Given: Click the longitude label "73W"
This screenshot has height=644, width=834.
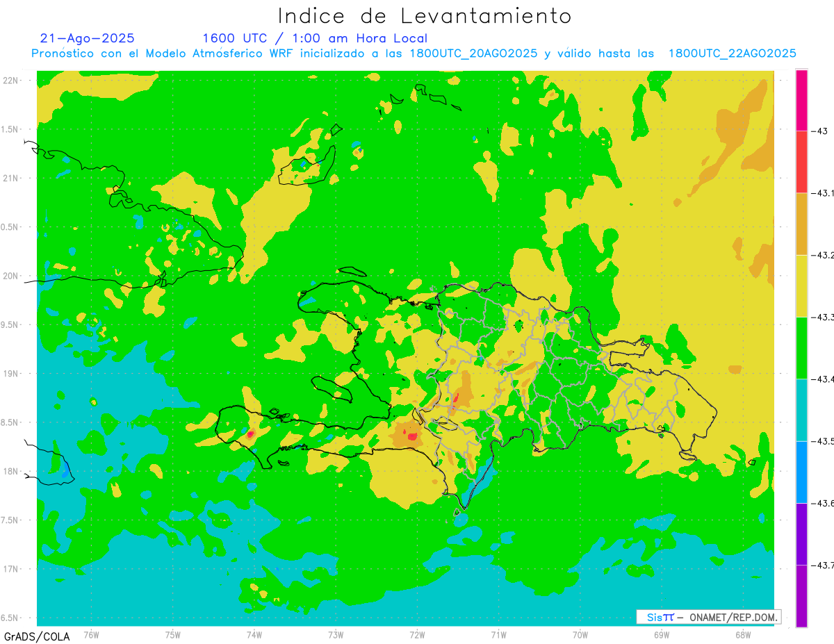Looking at the screenshot, I should (336, 634).
